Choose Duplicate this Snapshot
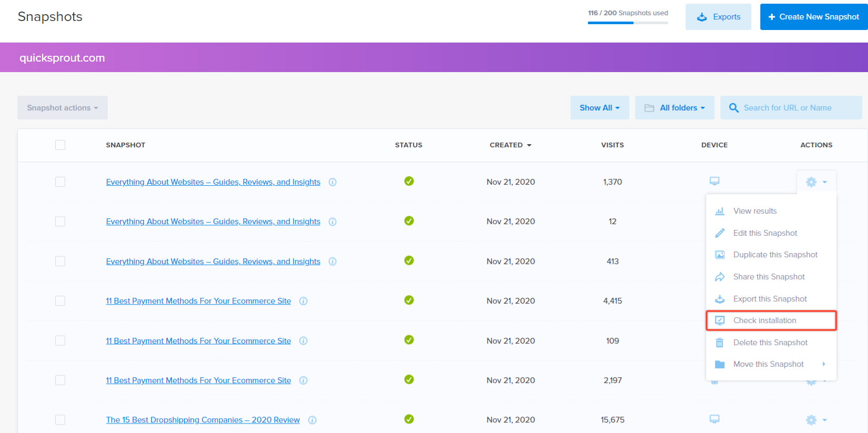Screen dimensions: 868x433 click(771, 255)
